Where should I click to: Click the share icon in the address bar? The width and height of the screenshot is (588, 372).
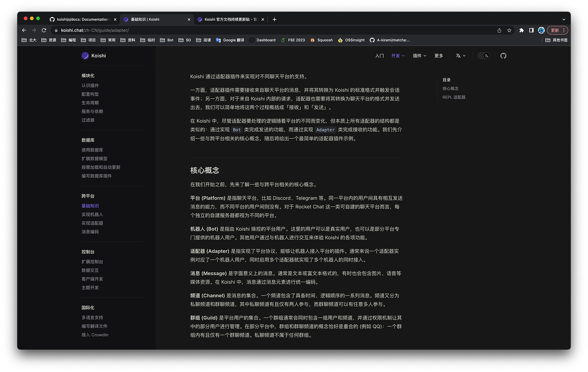click(499, 30)
